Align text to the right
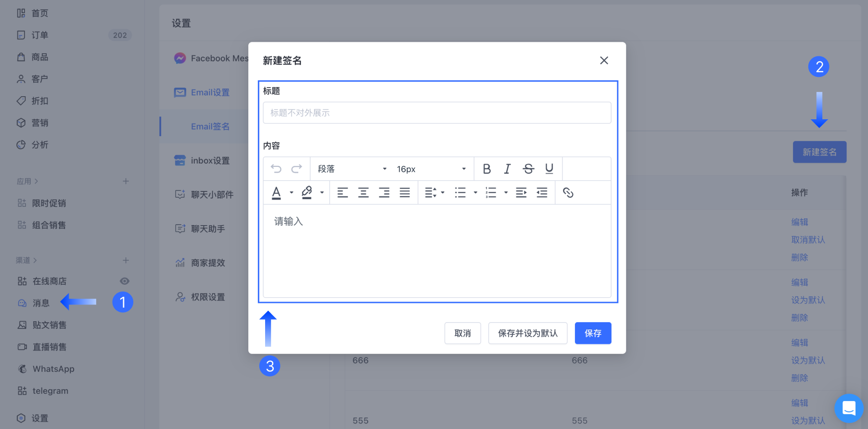868x429 pixels. tap(384, 193)
